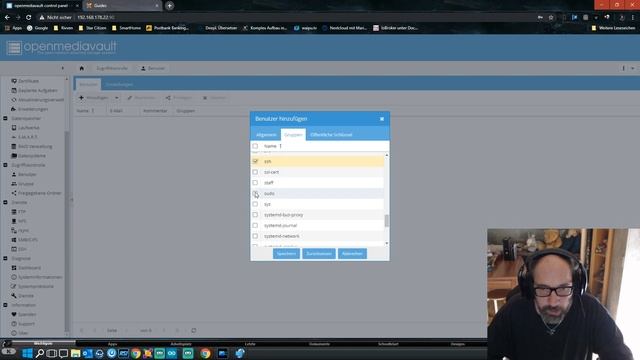Check the sudo group checkbox
The height and width of the screenshot is (360, 640).
(x=255, y=193)
